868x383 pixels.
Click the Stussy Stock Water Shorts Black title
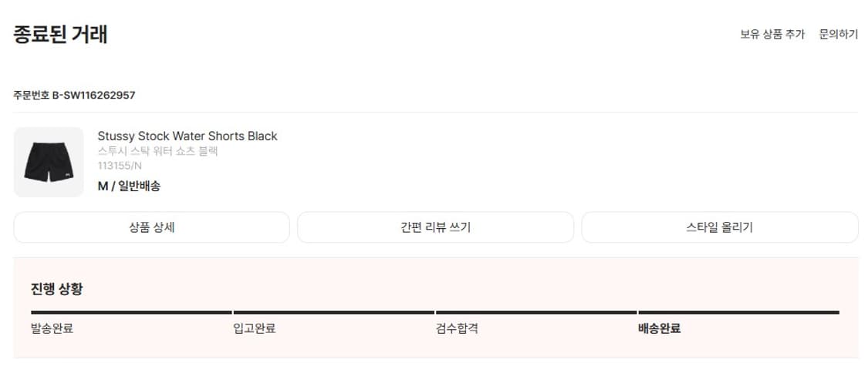tap(187, 136)
